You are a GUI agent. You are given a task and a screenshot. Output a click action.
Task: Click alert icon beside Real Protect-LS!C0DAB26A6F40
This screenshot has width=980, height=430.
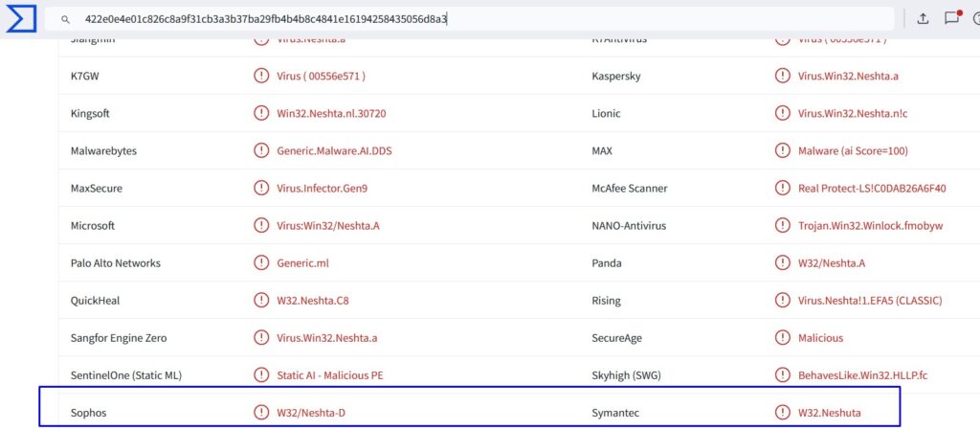coord(782,188)
